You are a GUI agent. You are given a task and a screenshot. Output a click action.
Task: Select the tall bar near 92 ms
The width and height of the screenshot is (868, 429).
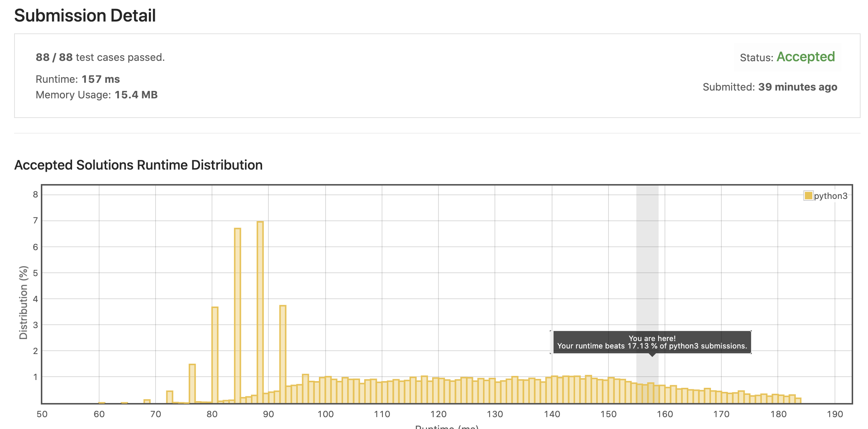283,354
